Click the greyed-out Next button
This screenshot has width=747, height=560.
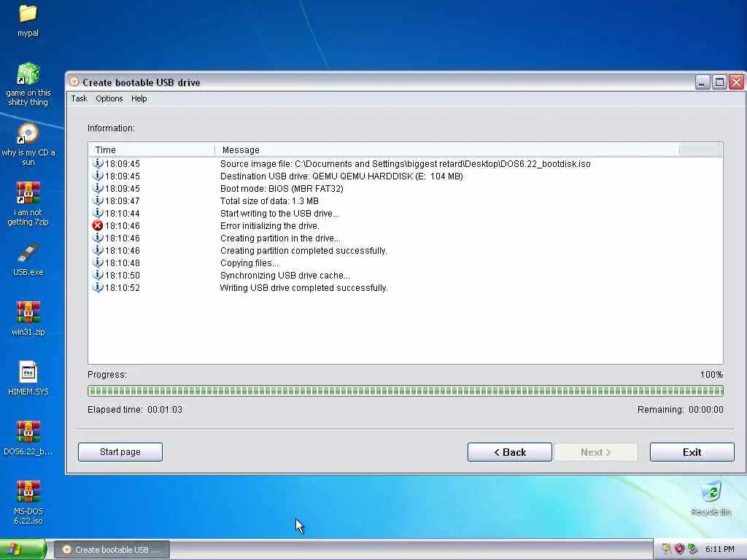point(596,452)
